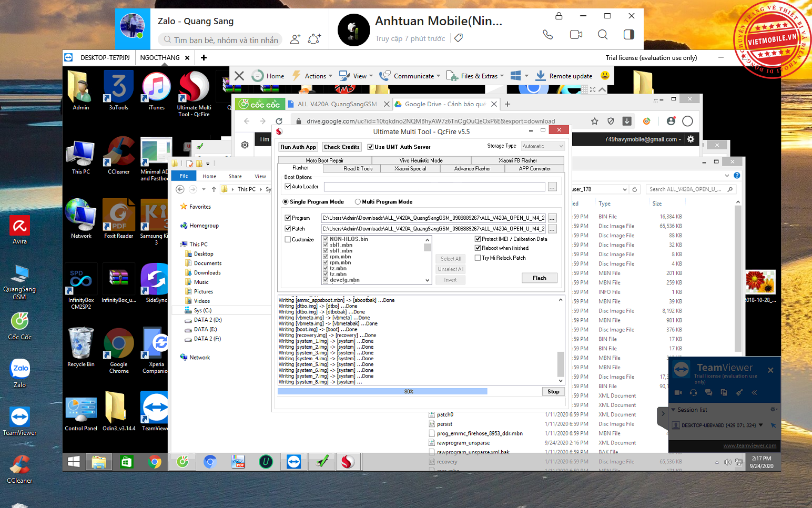This screenshot has height=508, width=812.
Task: Open TeamViewer Actions dropdown menu
Action: pos(312,76)
